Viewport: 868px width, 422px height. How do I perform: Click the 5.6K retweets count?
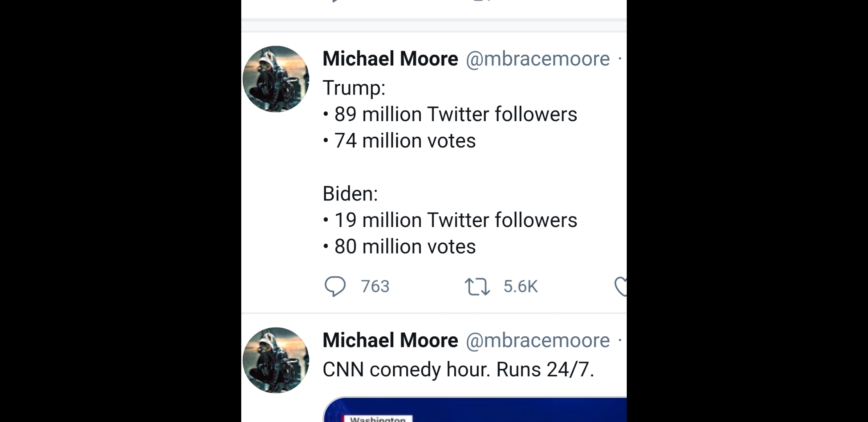(x=520, y=286)
